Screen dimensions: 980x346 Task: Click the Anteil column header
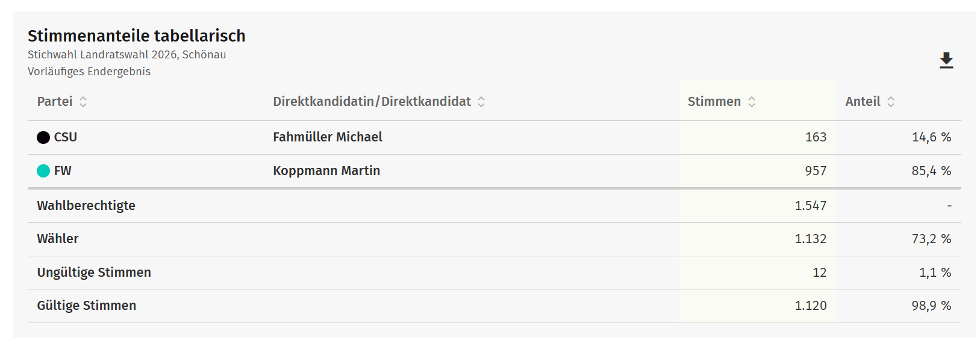863,102
